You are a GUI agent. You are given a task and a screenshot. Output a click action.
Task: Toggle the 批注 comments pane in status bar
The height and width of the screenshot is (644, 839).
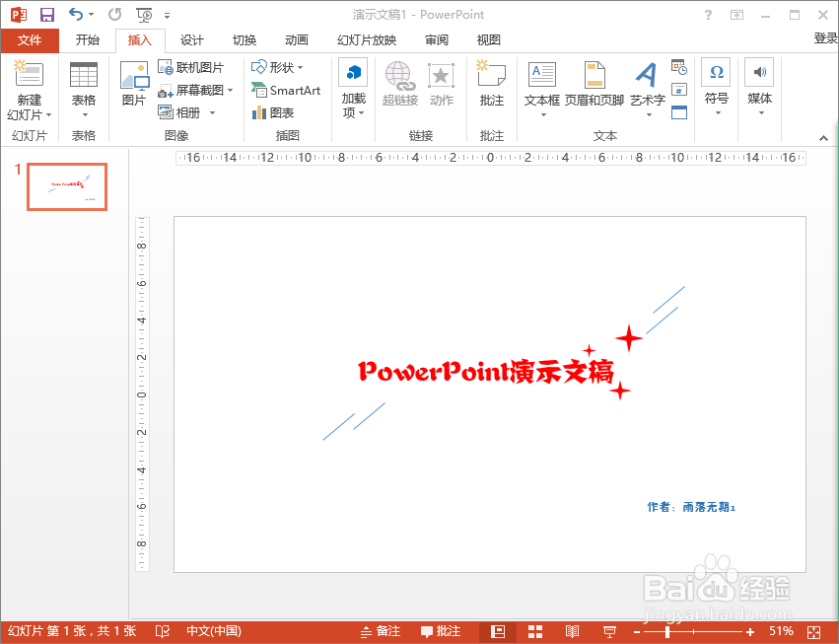(441, 632)
